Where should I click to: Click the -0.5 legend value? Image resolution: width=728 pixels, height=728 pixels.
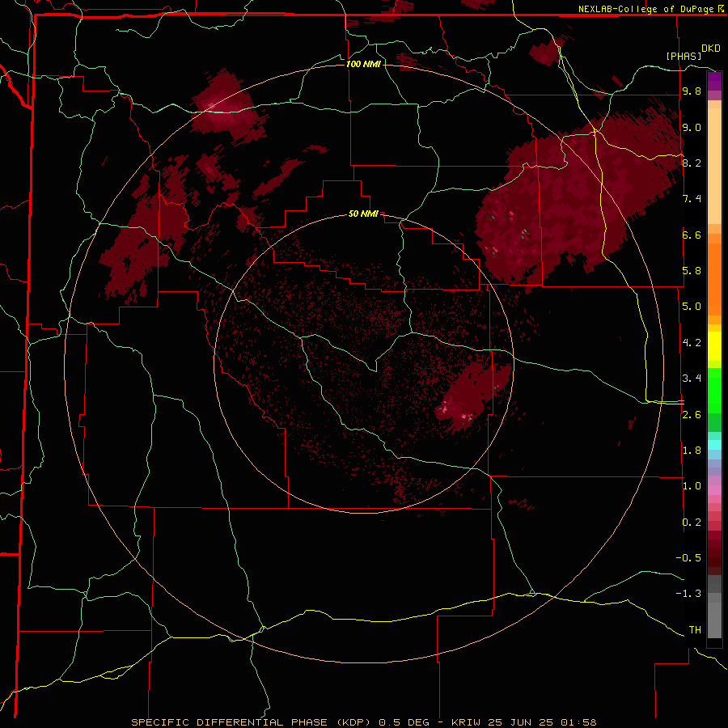pyautogui.click(x=688, y=558)
